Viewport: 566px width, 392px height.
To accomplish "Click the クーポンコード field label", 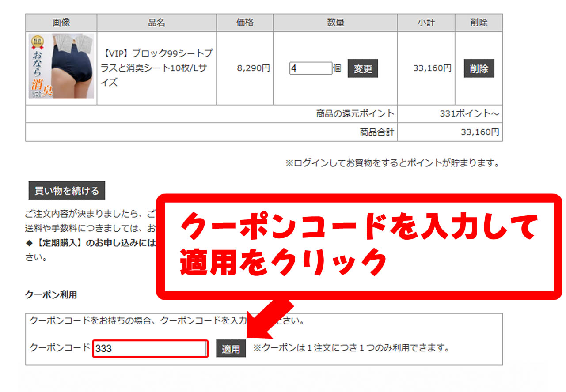I will [x=60, y=347].
